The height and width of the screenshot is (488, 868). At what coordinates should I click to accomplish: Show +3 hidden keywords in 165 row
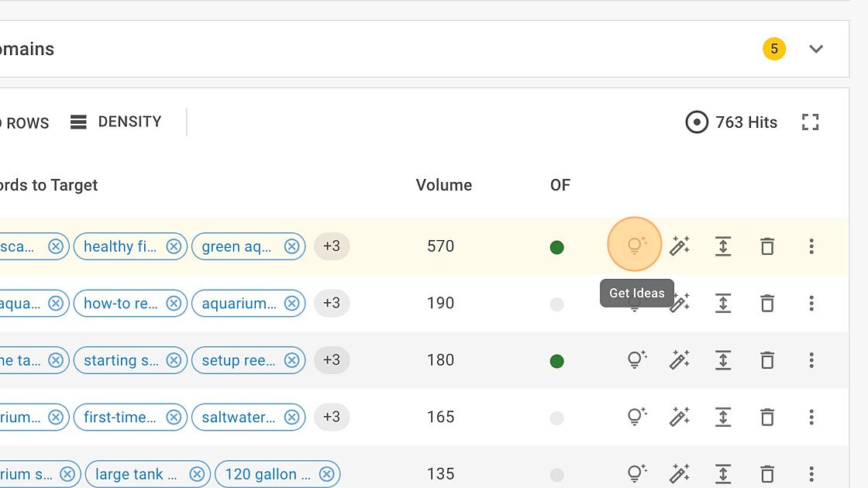(x=332, y=417)
